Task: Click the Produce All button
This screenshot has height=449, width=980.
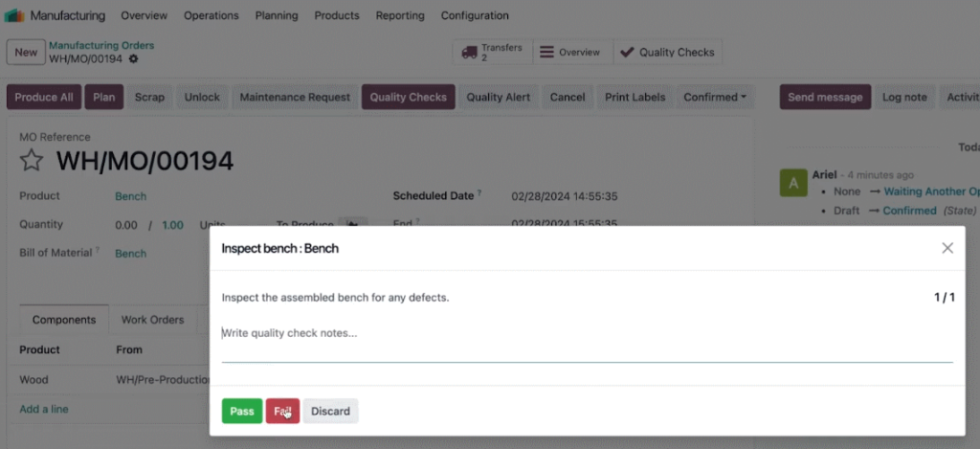Action: click(x=44, y=97)
